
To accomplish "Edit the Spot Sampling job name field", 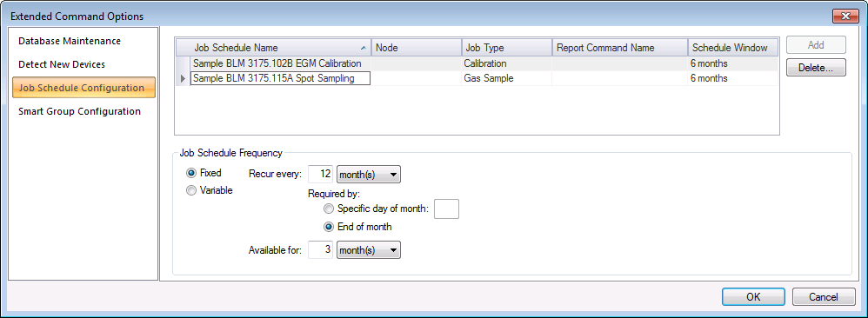I will (280, 78).
